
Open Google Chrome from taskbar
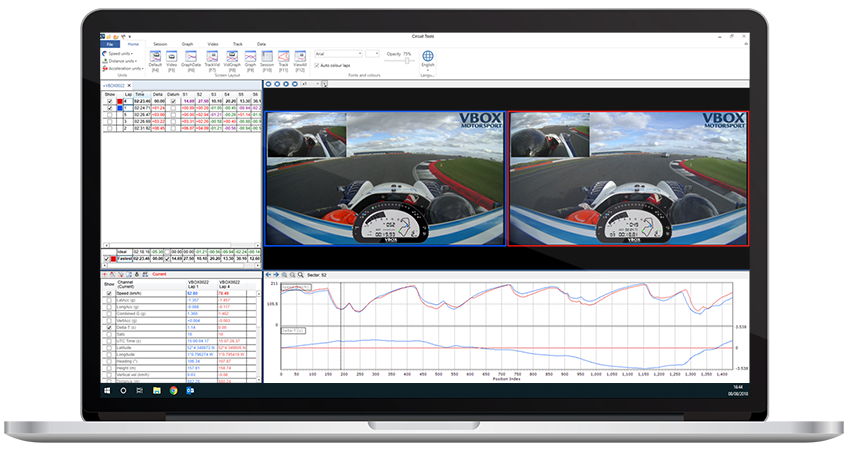point(173,390)
